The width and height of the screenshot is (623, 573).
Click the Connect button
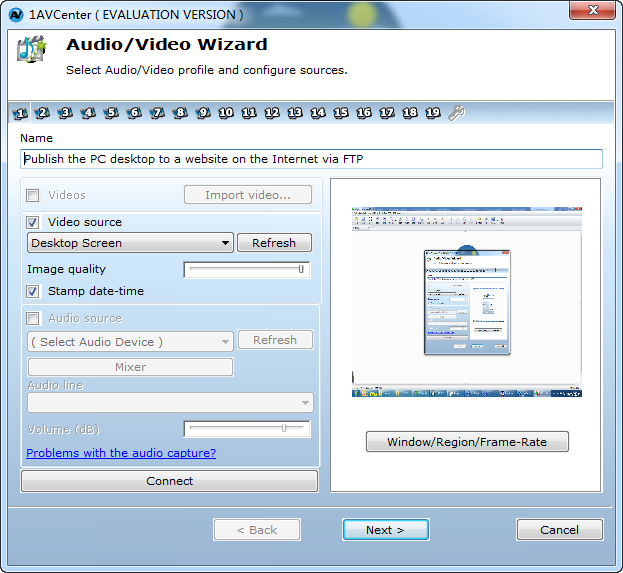pyautogui.click(x=169, y=481)
